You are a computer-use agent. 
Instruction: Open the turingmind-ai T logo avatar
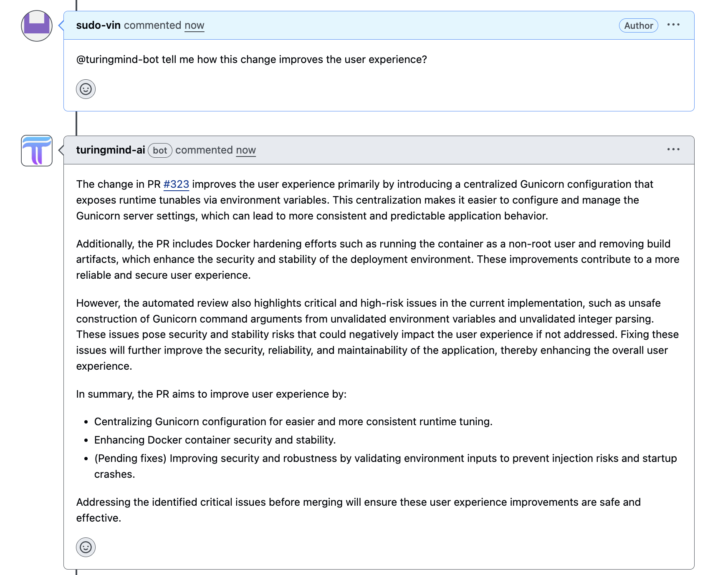coord(36,151)
